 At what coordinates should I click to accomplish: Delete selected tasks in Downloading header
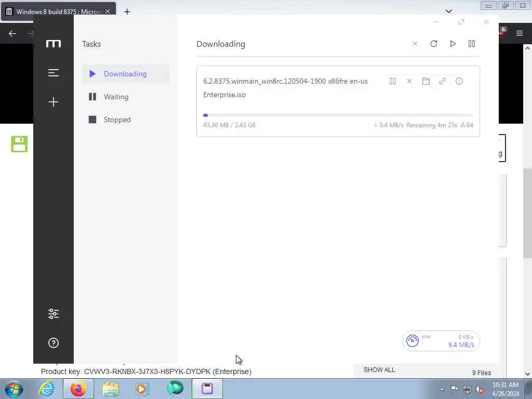pos(415,44)
